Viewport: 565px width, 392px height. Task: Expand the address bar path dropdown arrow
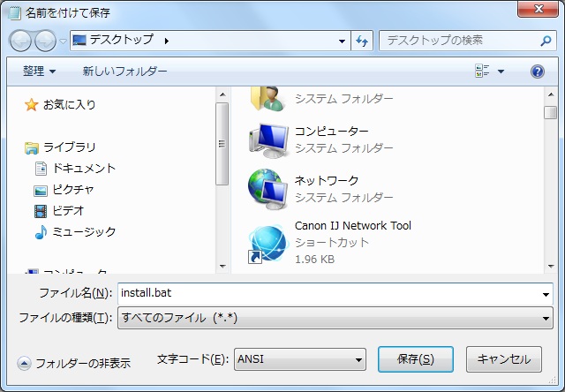tap(343, 41)
